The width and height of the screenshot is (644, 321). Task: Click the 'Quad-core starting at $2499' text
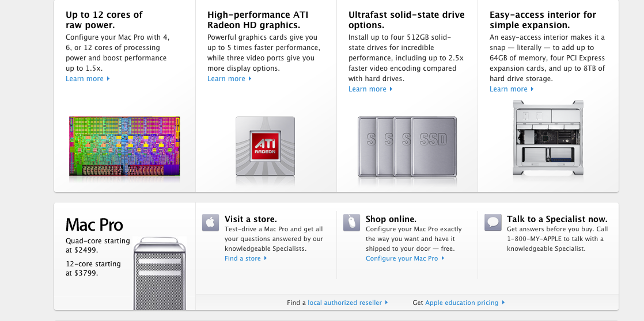[x=98, y=245]
